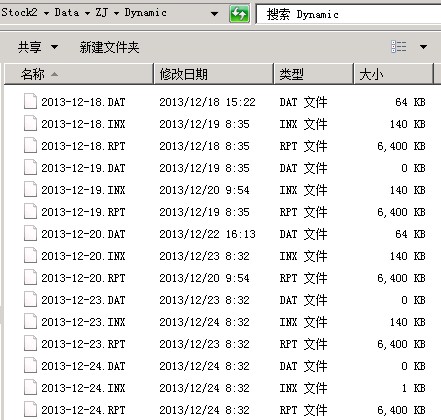Select file name 2013-12-18.INX
This screenshot has height=420, width=441.
[x=83, y=124]
